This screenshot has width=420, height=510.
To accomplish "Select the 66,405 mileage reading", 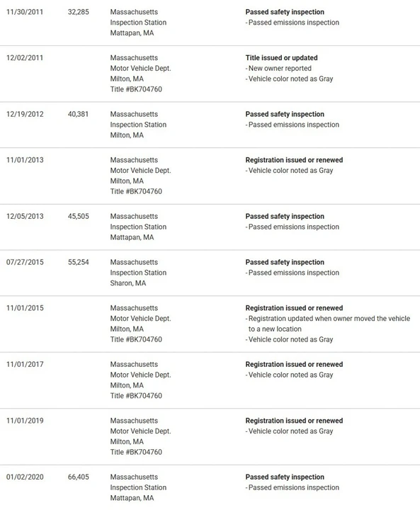I will (79, 477).
